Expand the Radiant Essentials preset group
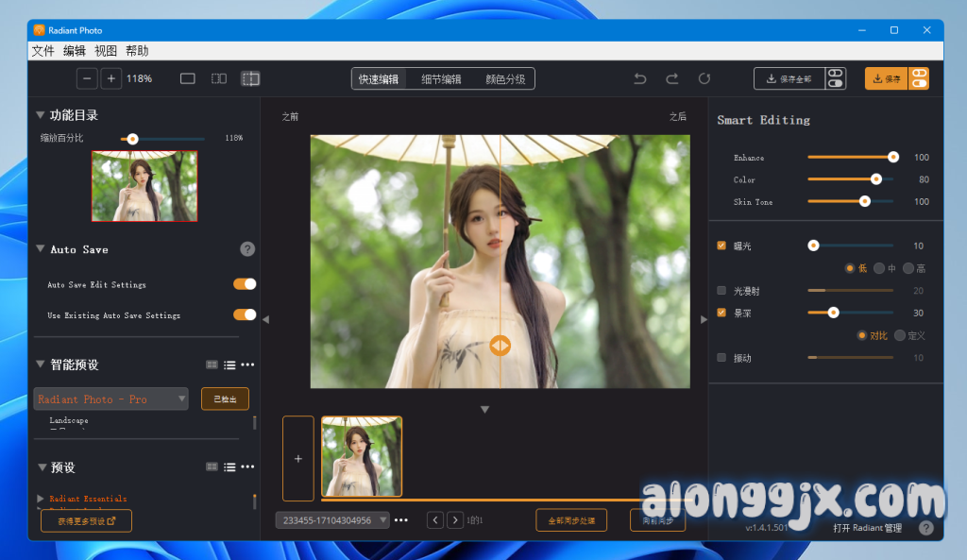 pyautogui.click(x=40, y=498)
